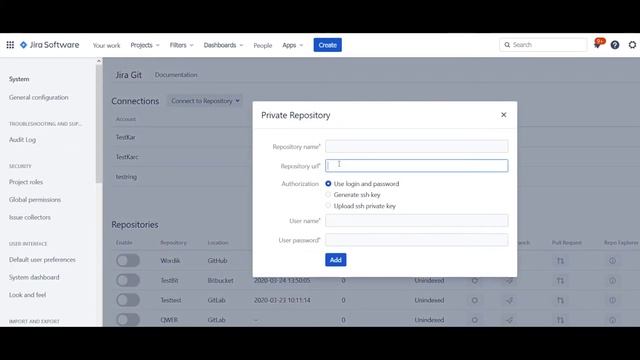This screenshot has width=640, height=360.
Task: Close the Private Repository dialog
Action: point(504,115)
